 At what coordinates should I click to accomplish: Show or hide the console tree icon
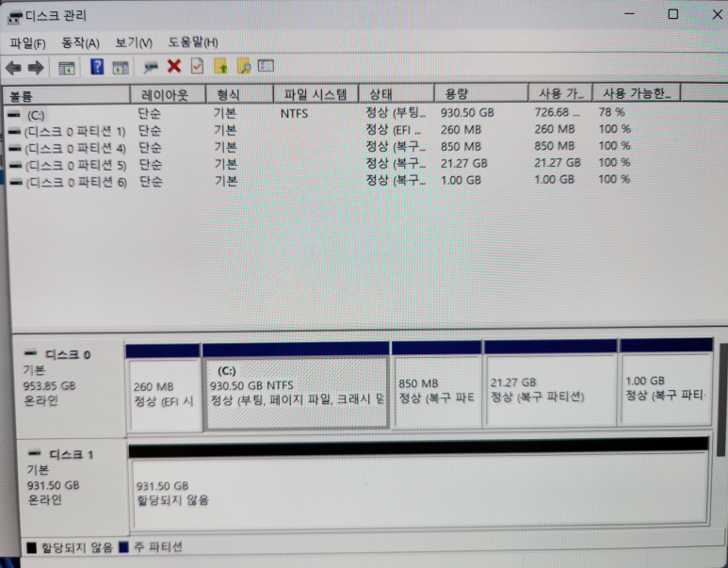point(67,68)
